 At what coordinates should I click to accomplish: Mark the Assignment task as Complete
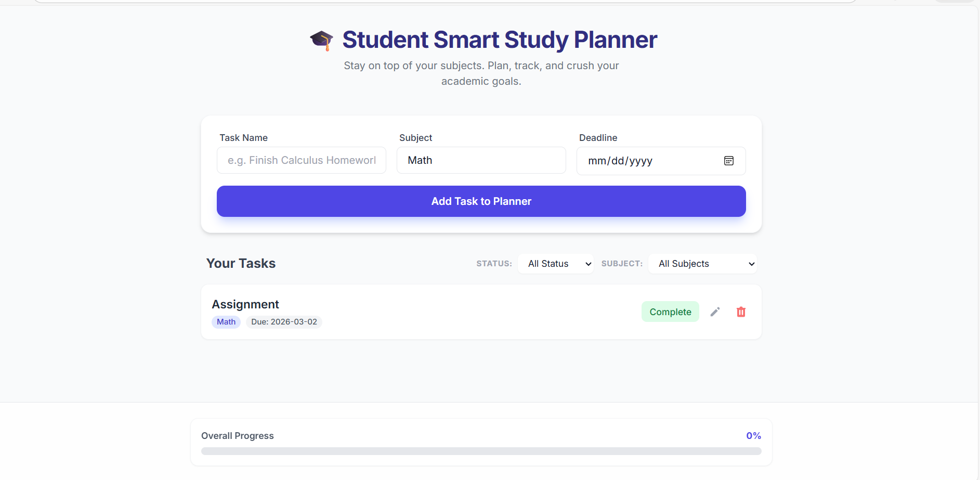click(x=670, y=312)
